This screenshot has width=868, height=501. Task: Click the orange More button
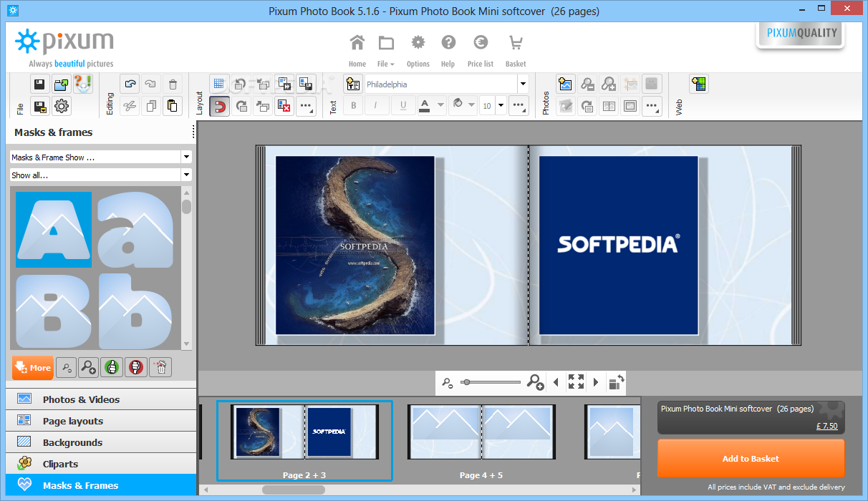33,368
